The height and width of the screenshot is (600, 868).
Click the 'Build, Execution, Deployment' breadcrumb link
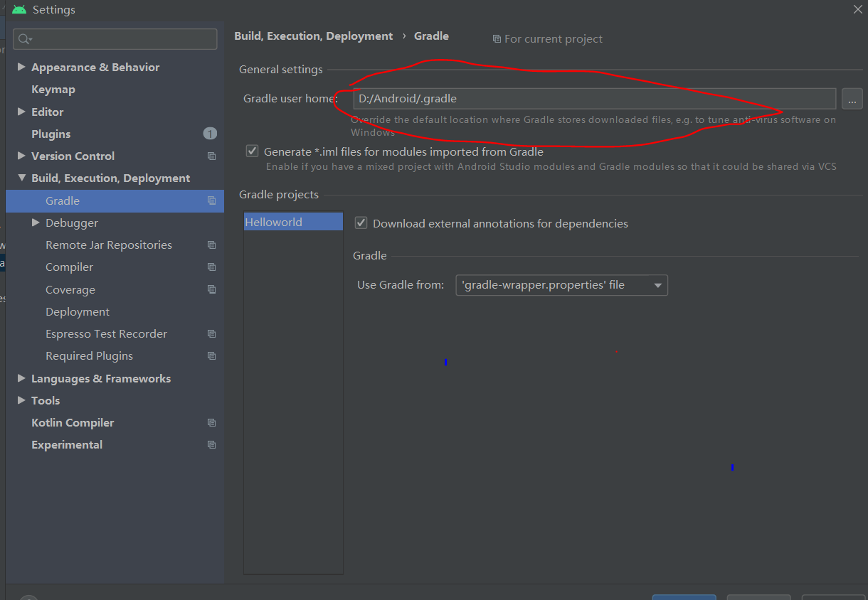pyautogui.click(x=314, y=36)
